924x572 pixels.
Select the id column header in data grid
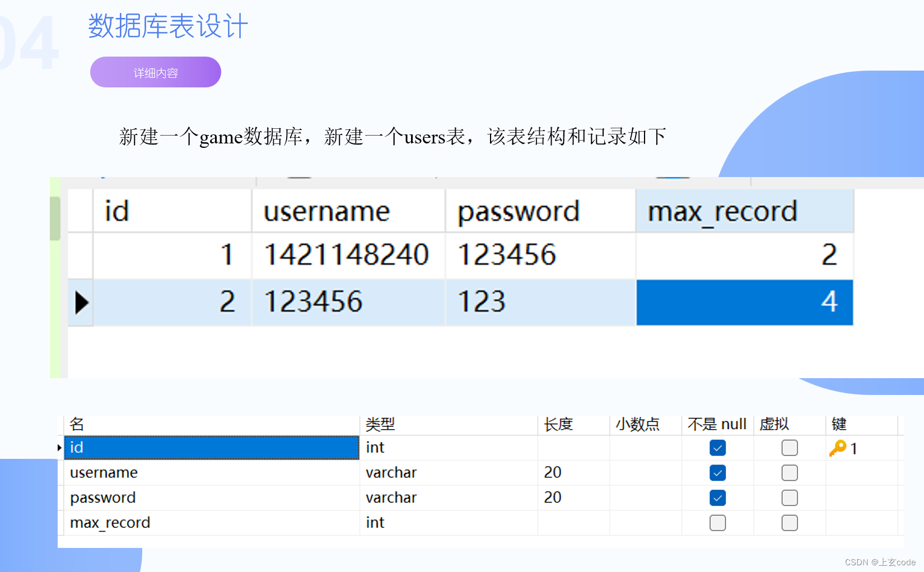(x=172, y=211)
